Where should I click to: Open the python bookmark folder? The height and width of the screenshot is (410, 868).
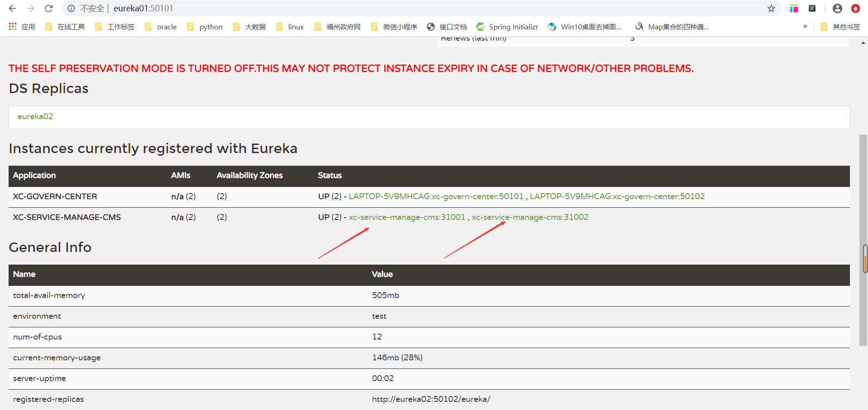pos(205,27)
